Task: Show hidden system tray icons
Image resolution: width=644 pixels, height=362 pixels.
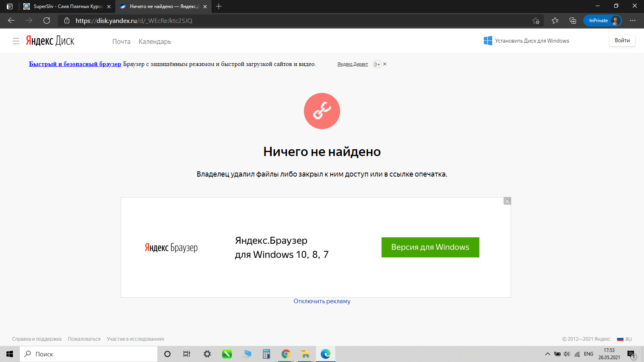Action: (547, 354)
